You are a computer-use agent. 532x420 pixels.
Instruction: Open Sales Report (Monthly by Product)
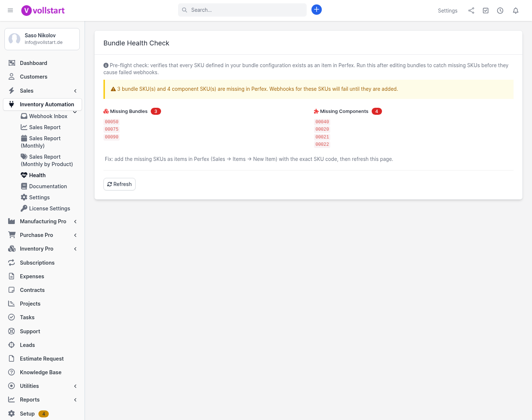(47, 161)
